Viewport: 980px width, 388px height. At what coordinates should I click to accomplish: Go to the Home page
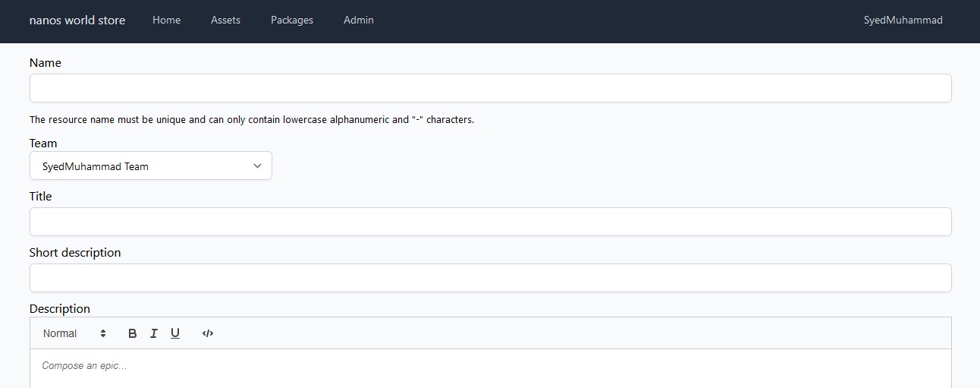(166, 21)
